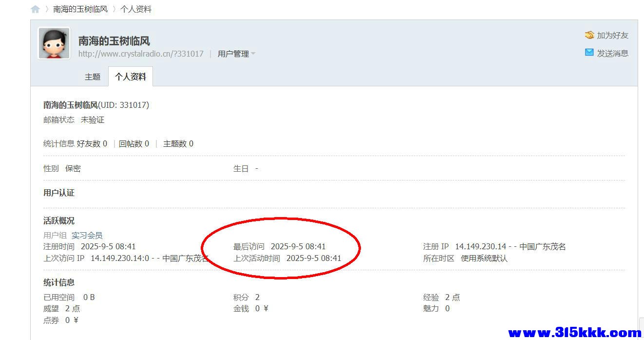
Task: Click 个人资料 in the breadcrumb path
Action: (x=136, y=9)
